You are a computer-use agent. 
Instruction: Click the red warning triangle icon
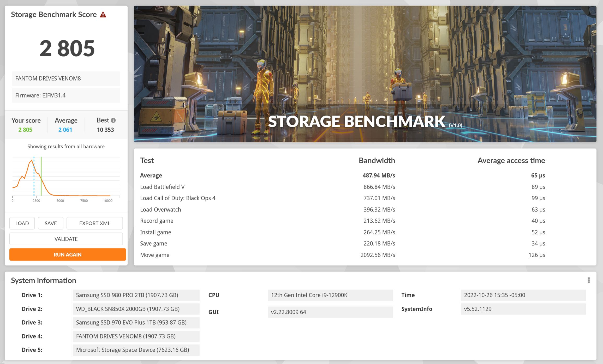pos(103,15)
